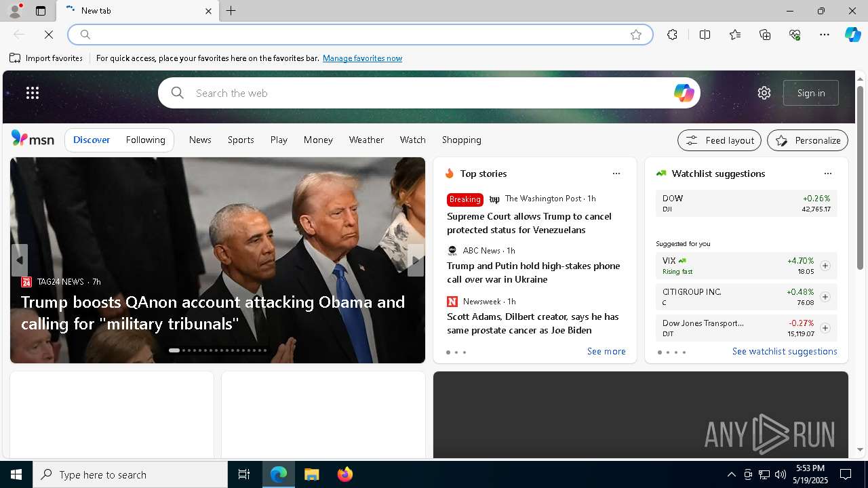Open the Extensions puzzle icon

pyautogui.click(x=672, y=35)
